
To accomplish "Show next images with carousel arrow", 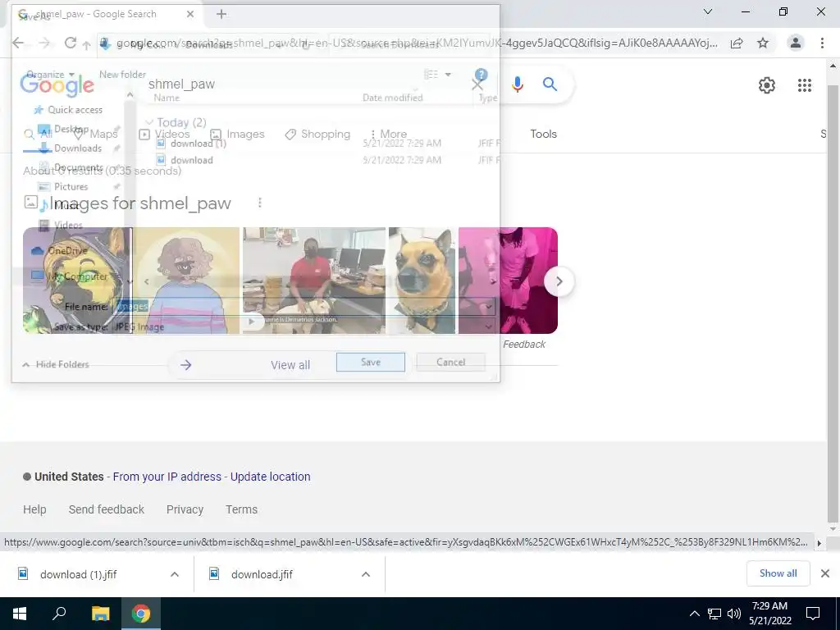I will (559, 281).
